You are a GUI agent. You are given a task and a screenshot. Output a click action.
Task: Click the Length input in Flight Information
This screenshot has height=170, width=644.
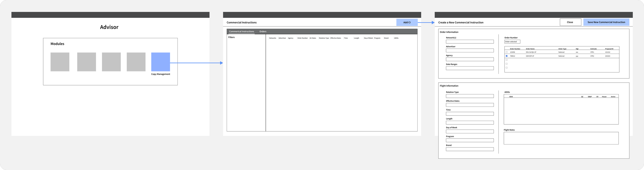pyautogui.click(x=470, y=123)
